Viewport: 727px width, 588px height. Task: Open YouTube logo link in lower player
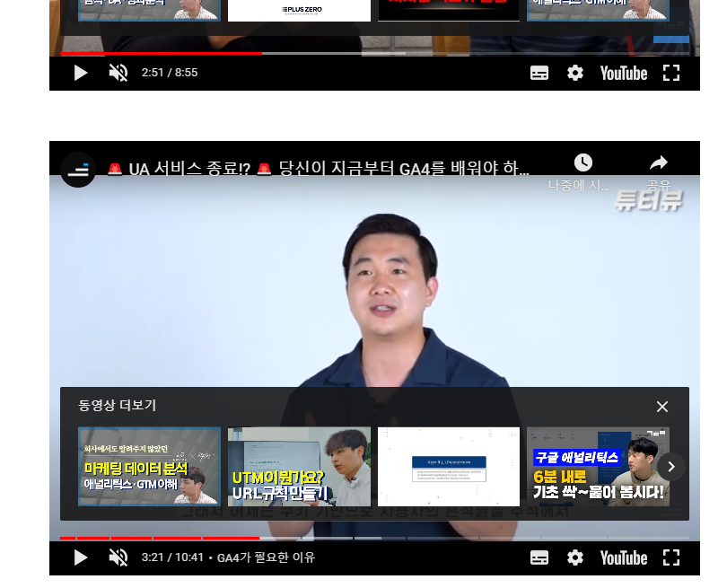point(623,557)
